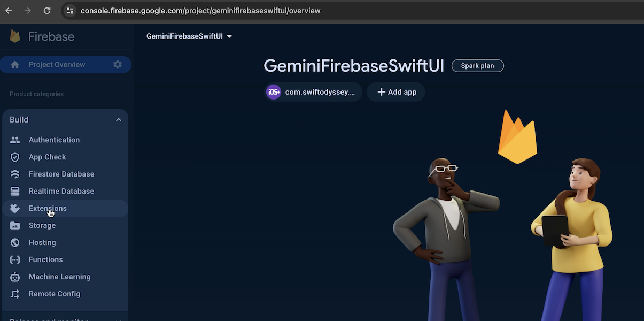The image size is (644, 321).
Task: Click the App Check shield icon
Action: [15, 157]
